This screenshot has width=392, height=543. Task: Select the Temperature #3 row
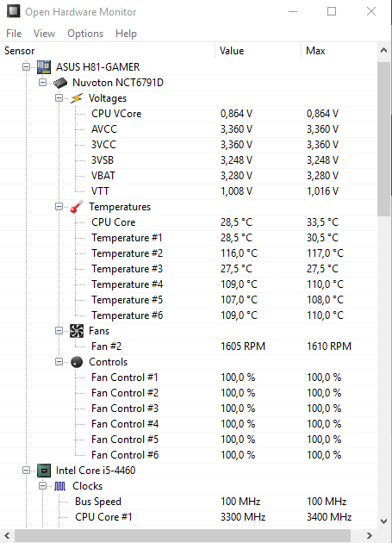(x=189, y=269)
